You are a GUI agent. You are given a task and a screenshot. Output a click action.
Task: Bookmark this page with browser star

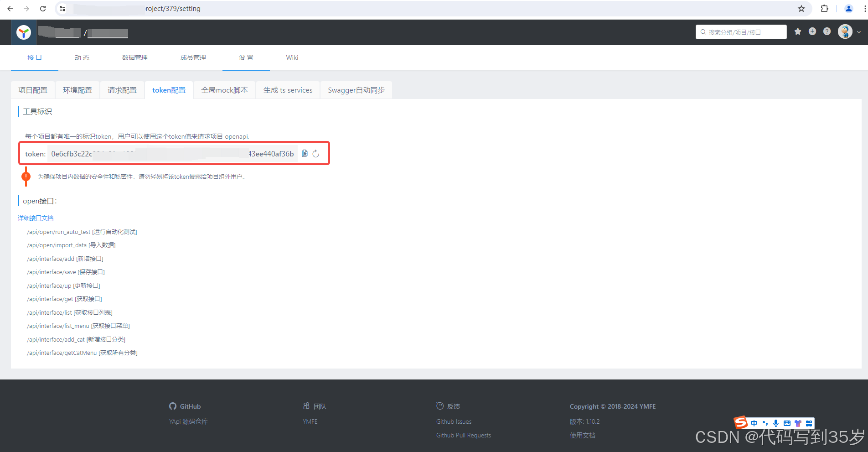(801, 9)
